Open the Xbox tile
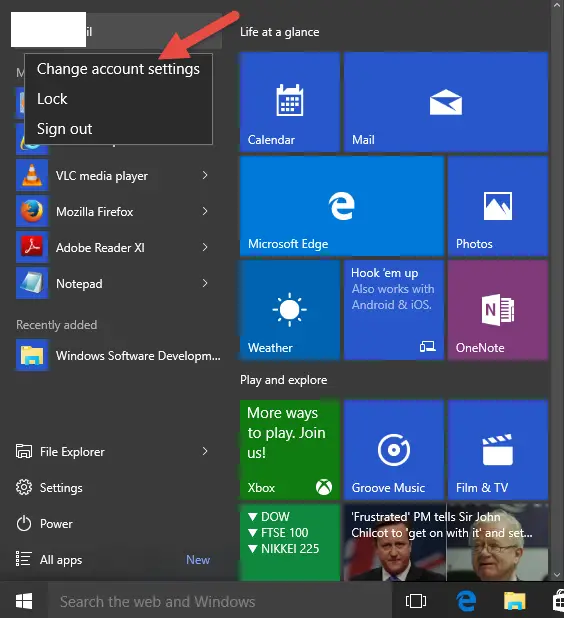The height and width of the screenshot is (618, 564). click(x=290, y=450)
